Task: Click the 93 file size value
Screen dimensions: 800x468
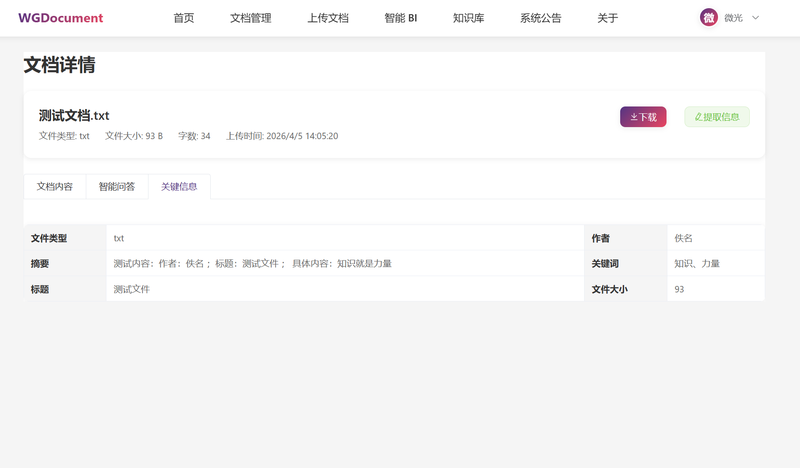Action: [x=679, y=289]
